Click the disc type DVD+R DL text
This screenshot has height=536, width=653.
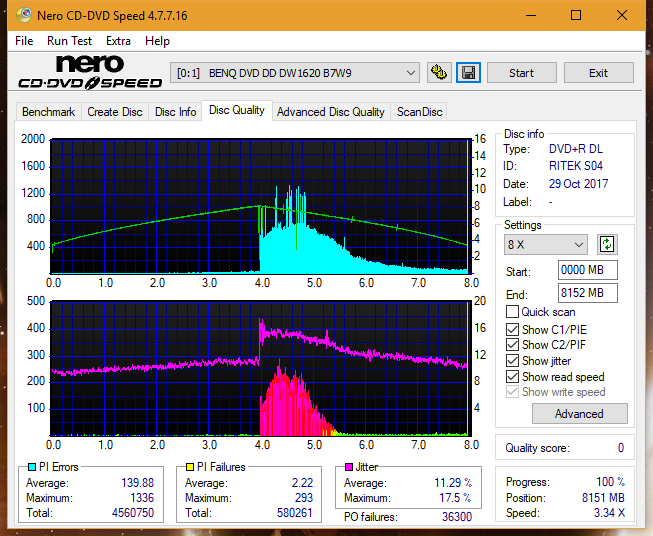tap(576, 149)
